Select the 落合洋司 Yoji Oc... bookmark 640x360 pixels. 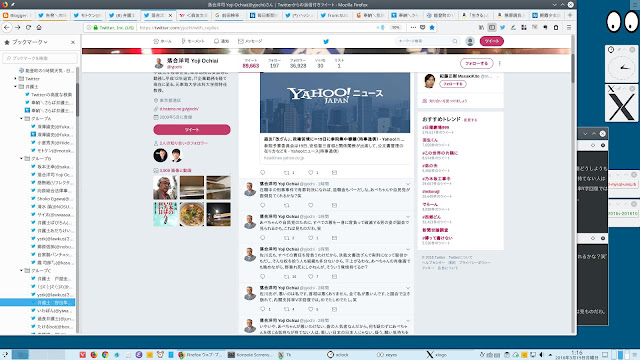(52, 174)
